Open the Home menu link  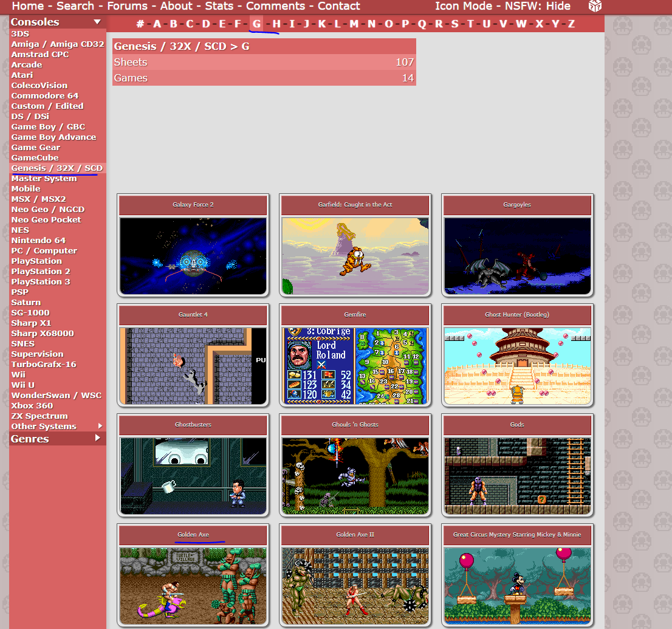point(28,6)
